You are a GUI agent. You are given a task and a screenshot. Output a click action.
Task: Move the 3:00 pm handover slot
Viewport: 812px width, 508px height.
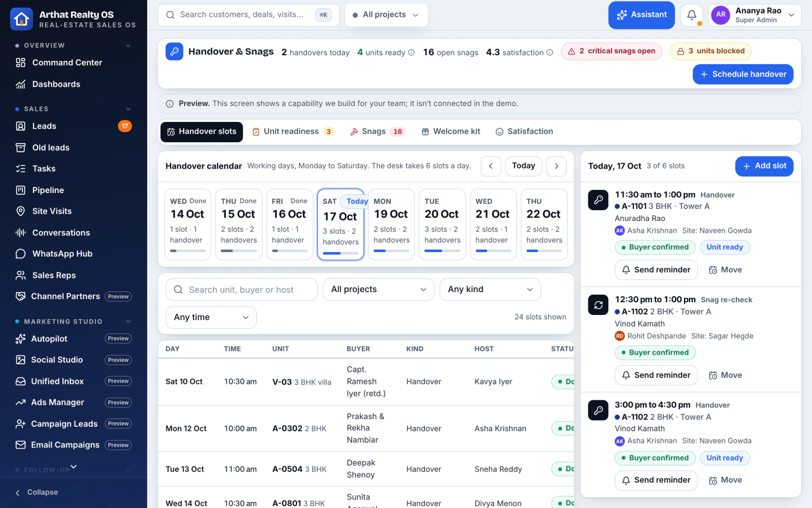click(725, 480)
